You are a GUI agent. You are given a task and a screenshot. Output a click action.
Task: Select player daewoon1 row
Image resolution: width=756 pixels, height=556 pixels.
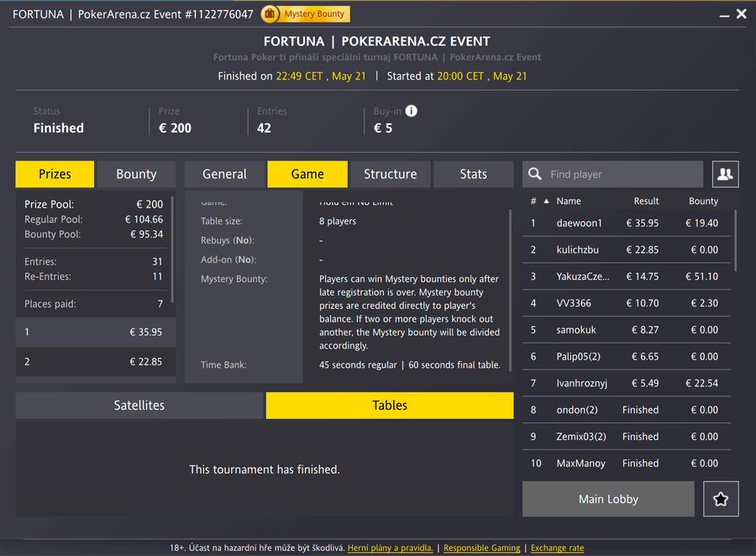point(627,223)
